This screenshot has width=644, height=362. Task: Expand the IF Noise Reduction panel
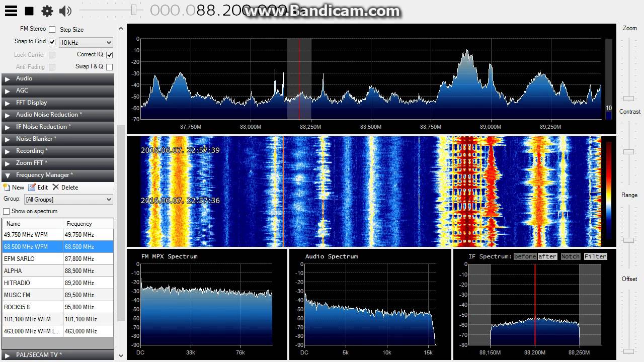point(58,127)
